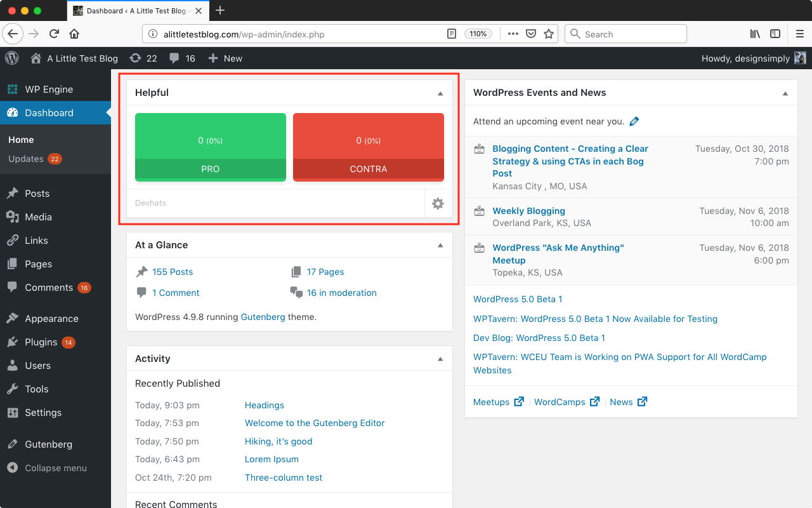Image resolution: width=812 pixels, height=508 pixels.
Task: Click the green PRO card
Action: click(211, 147)
